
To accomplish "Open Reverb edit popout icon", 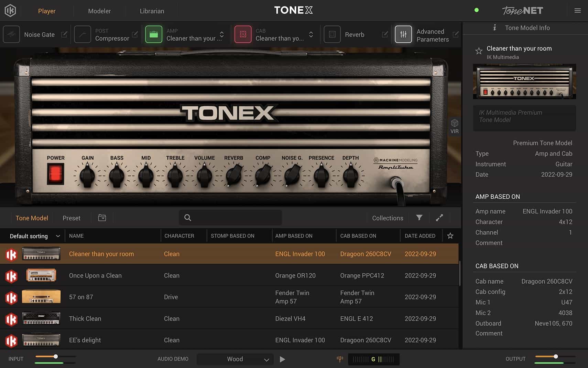I will (x=385, y=34).
